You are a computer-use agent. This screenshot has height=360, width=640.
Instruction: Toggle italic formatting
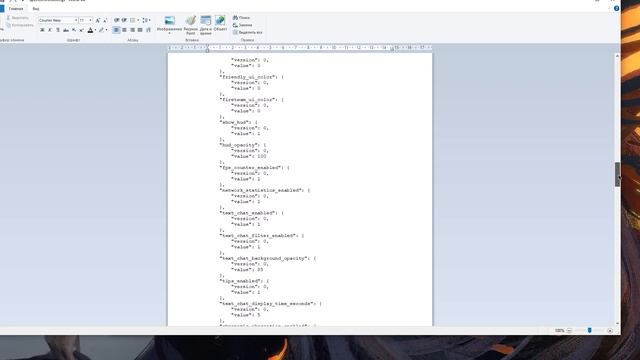pos(50,30)
